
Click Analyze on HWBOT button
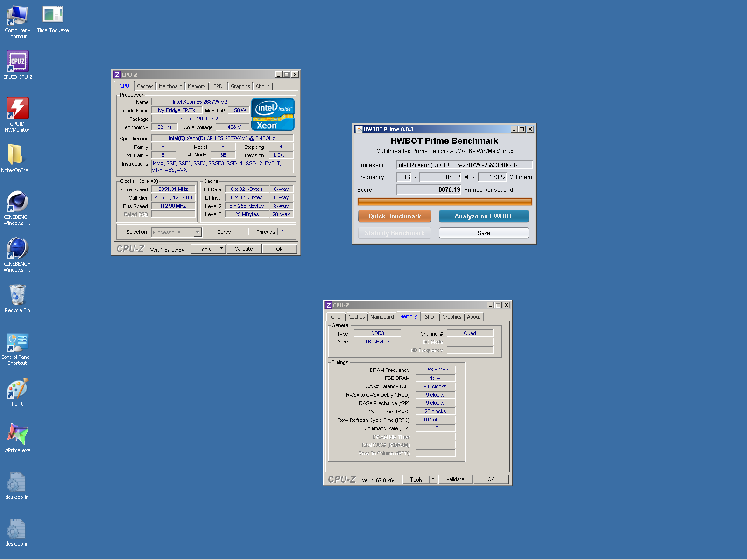coord(484,216)
